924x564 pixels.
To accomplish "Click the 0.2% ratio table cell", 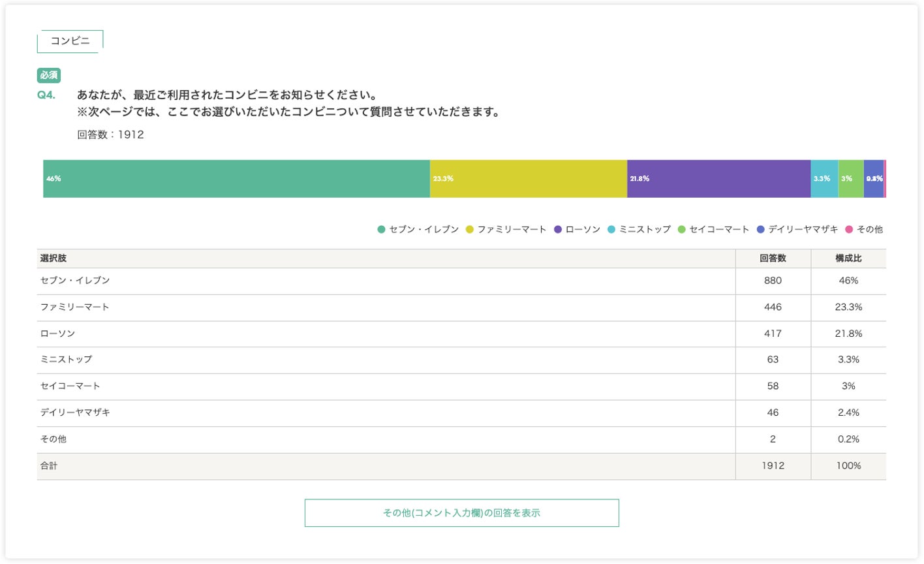I will (848, 439).
